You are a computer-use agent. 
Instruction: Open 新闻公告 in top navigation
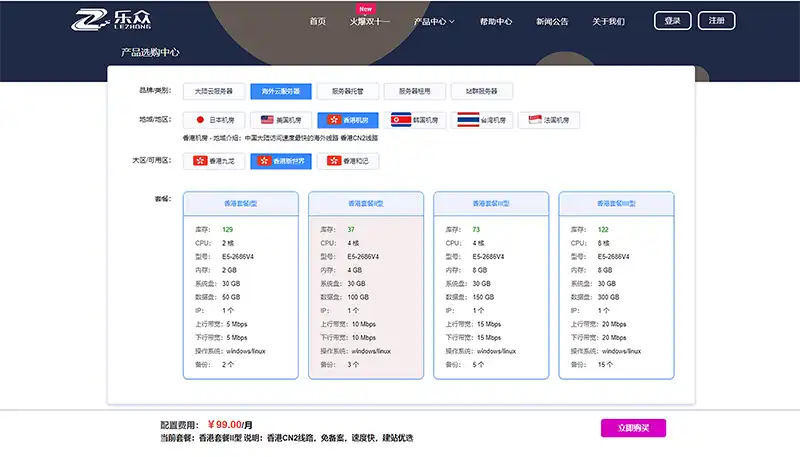point(552,21)
